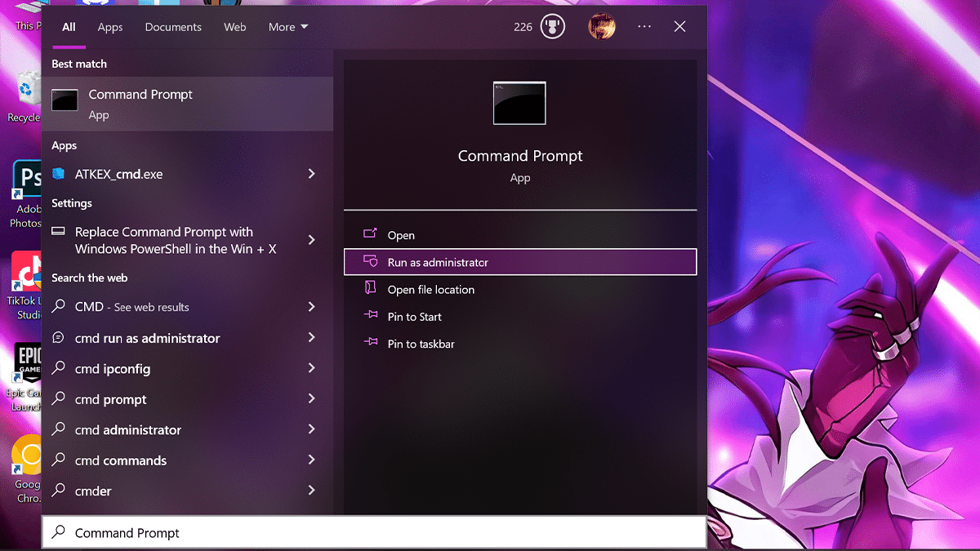Click the user profile avatar picture
Screen dimensions: 980x551
pos(602,27)
